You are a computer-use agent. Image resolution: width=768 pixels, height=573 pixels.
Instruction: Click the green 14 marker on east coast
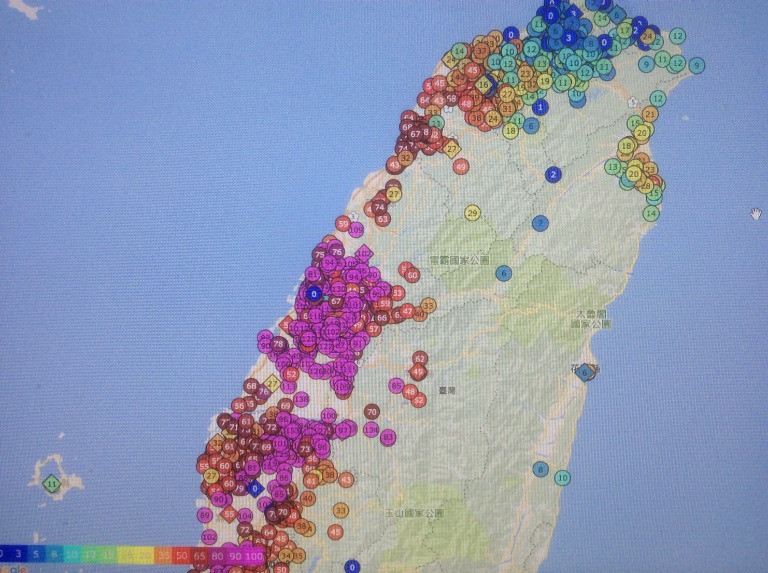pyautogui.click(x=652, y=212)
